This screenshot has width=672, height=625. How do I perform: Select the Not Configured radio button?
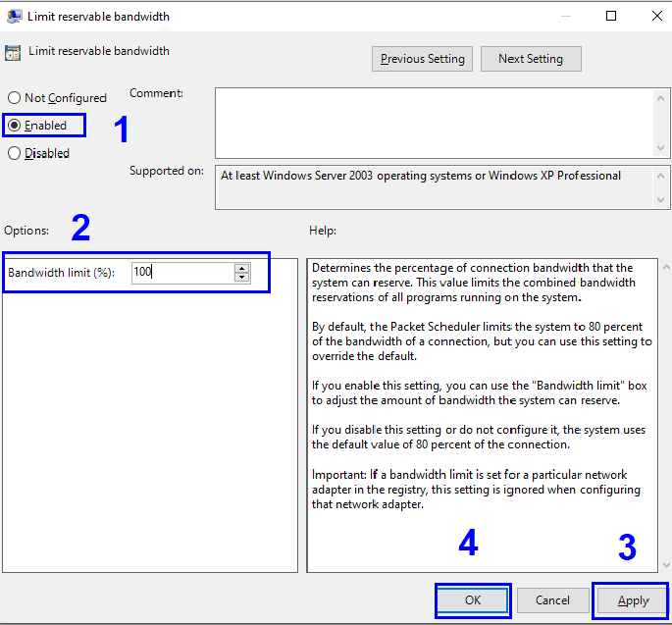pyautogui.click(x=57, y=98)
